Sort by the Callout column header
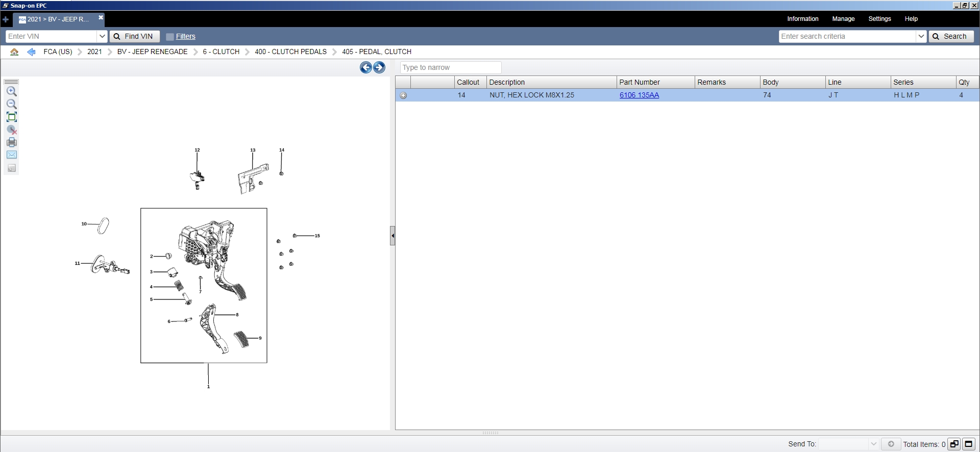Viewport: 980px width, 452px height. (470, 82)
